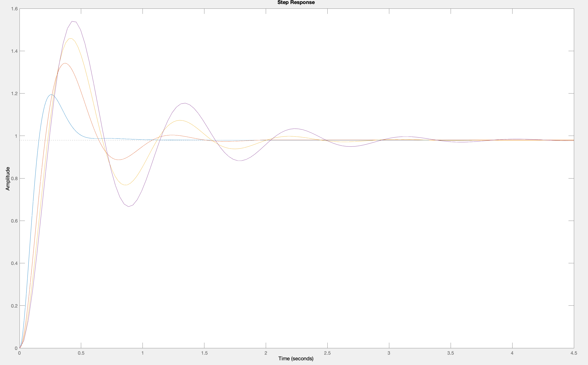Viewport: 588px width, 365px height.
Task: Click the 0.8 y-axis tick label
Action: click(x=14, y=178)
